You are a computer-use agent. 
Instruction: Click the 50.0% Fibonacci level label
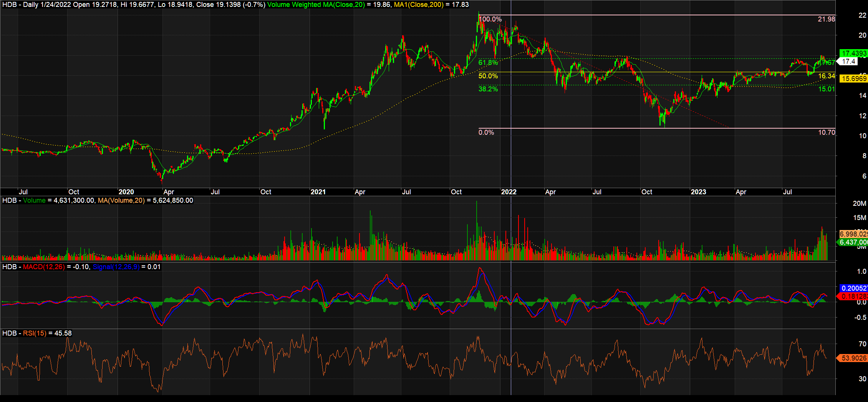488,76
